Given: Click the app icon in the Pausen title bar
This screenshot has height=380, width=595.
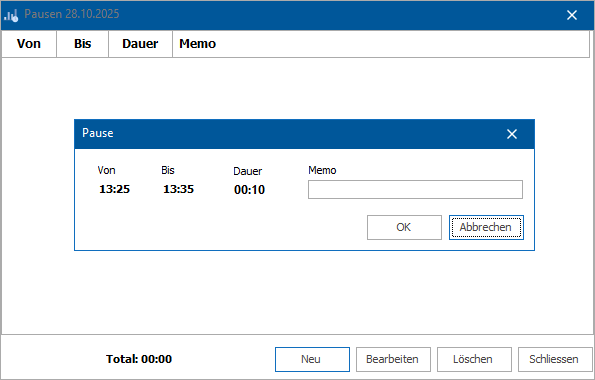Looking at the screenshot, I should [x=11, y=16].
